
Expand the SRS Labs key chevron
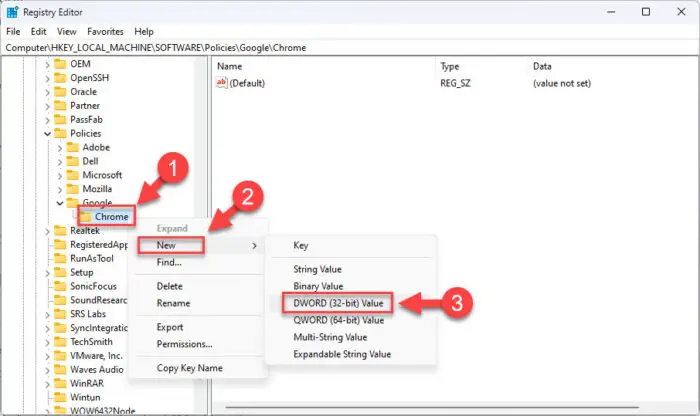47,315
